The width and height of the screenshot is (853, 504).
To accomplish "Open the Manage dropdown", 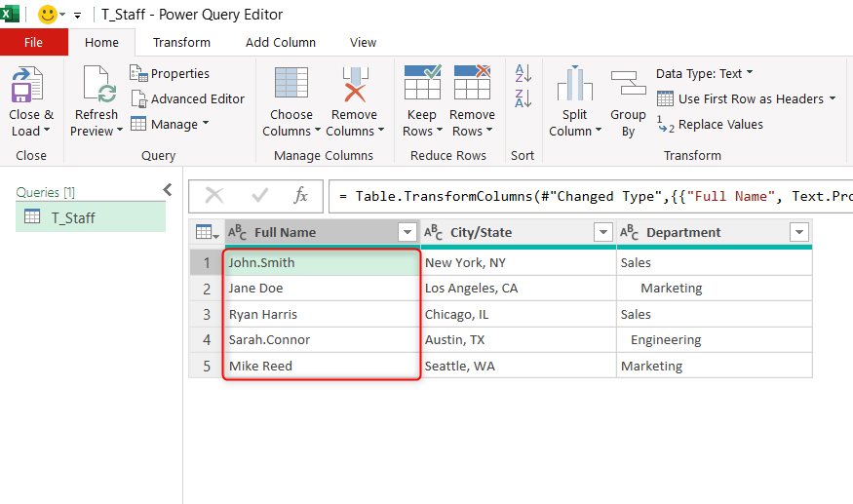I will (170, 125).
